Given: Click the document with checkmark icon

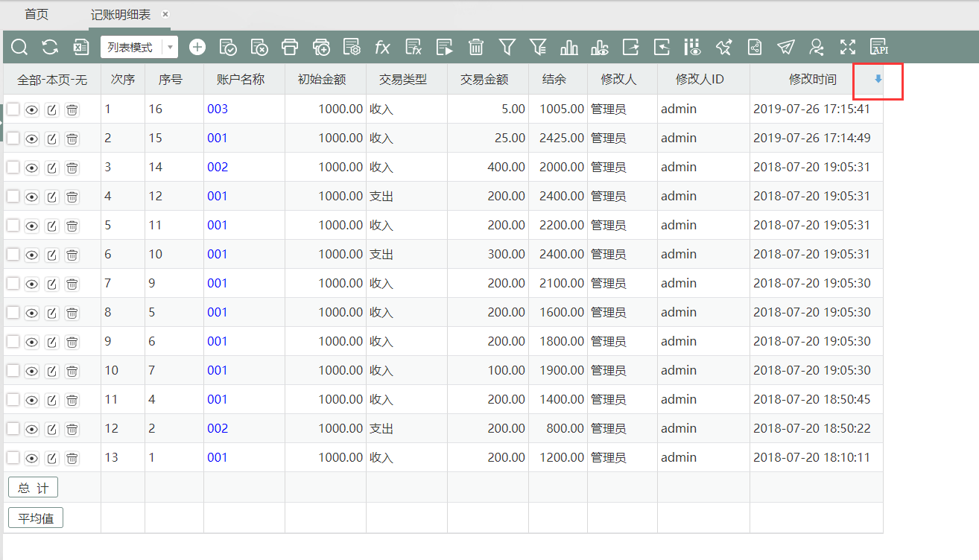Looking at the screenshot, I should pyautogui.click(x=228, y=48).
